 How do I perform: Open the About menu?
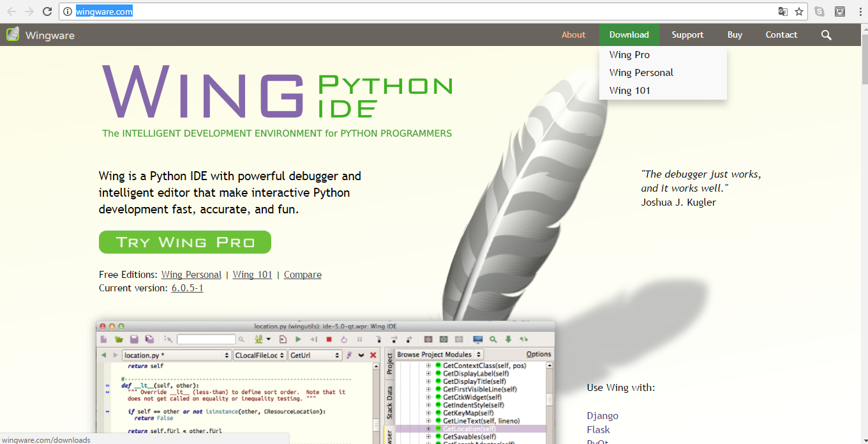pyautogui.click(x=573, y=35)
